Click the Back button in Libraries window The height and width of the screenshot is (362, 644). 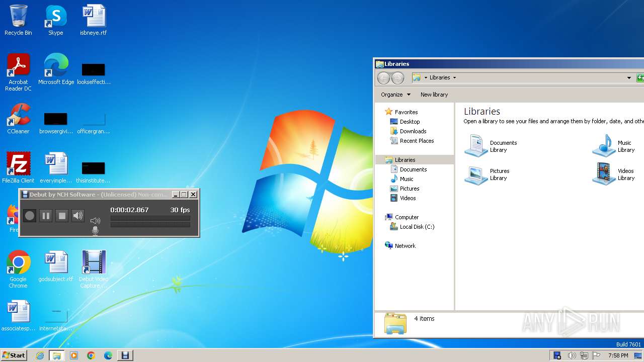[383, 78]
